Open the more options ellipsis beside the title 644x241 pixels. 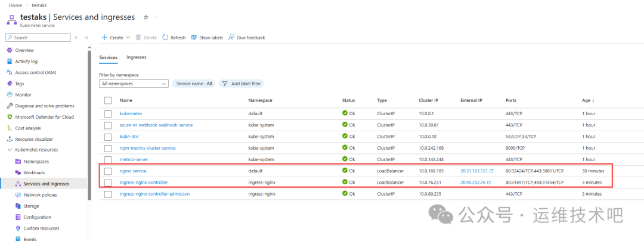tap(157, 17)
